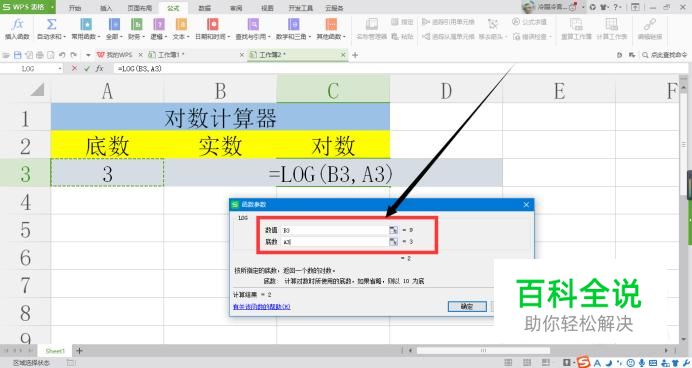Click the 对数计算器 title cell
This screenshot has width=692, height=368.
[x=220, y=117]
